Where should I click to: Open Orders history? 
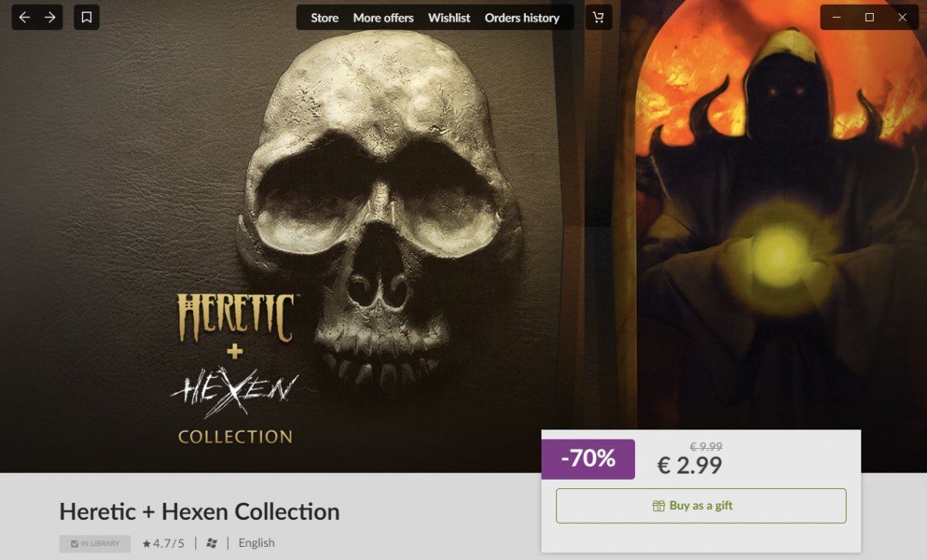521,18
